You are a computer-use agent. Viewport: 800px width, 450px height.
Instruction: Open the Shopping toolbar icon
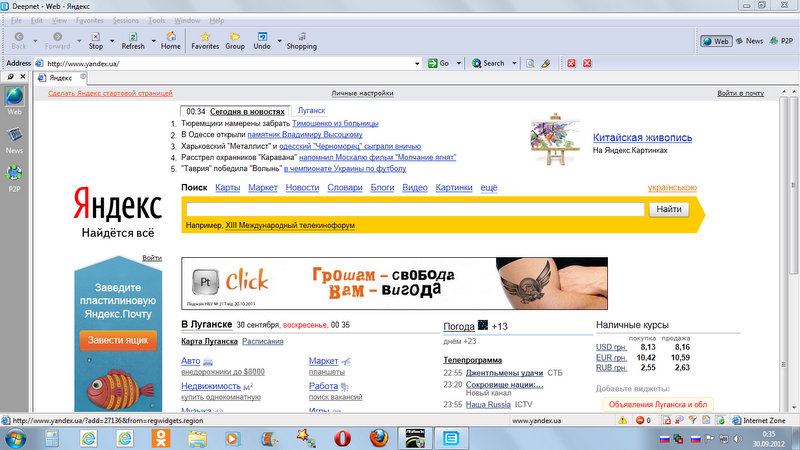pyautogui.click(x=302, y=40)
